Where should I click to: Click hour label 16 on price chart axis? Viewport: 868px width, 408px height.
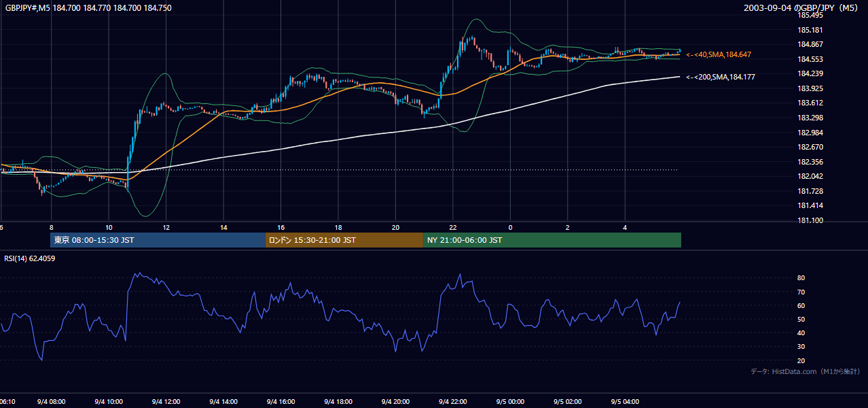281,227
